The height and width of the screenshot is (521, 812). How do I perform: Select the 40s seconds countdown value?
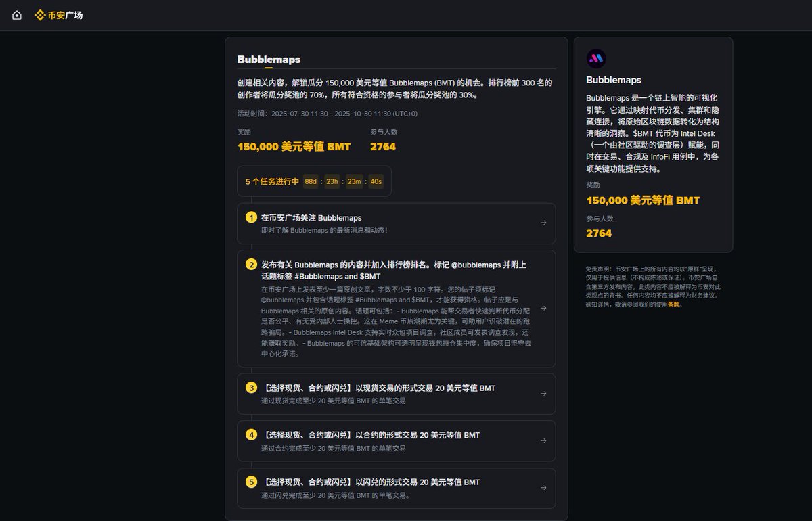[376, 181]
